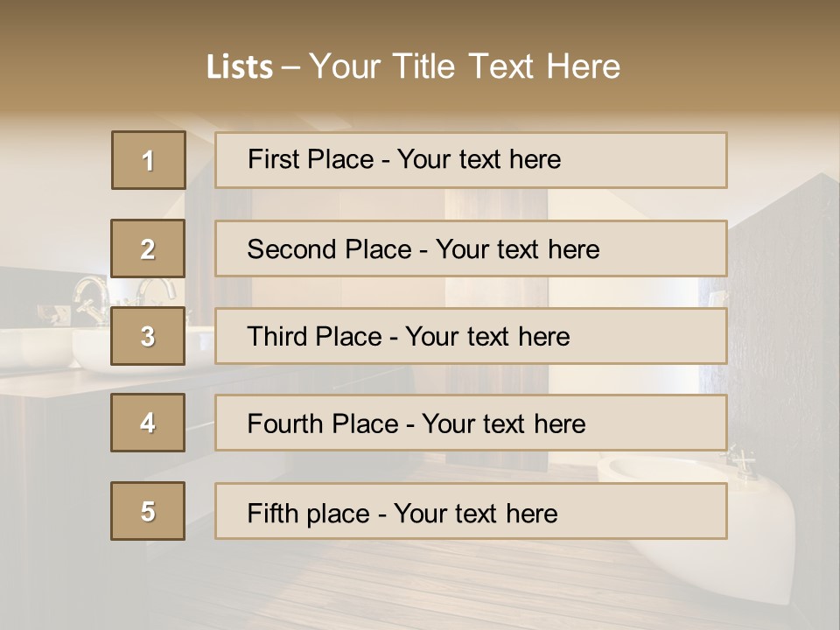Select the number 2 box

point(148,248)
